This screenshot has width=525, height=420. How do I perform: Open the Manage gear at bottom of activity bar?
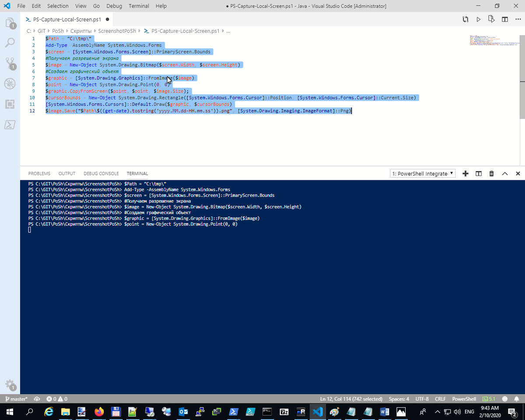pos(10,384)
